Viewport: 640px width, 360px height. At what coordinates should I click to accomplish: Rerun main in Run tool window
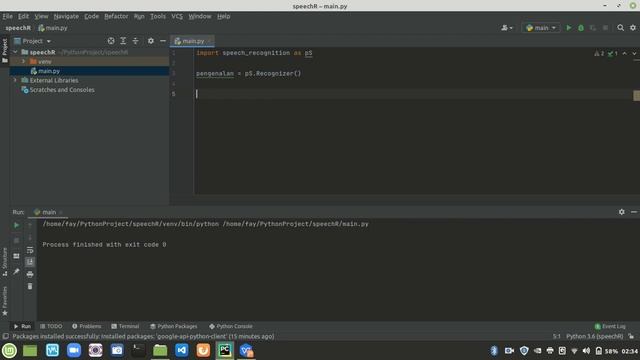[16, 225]
